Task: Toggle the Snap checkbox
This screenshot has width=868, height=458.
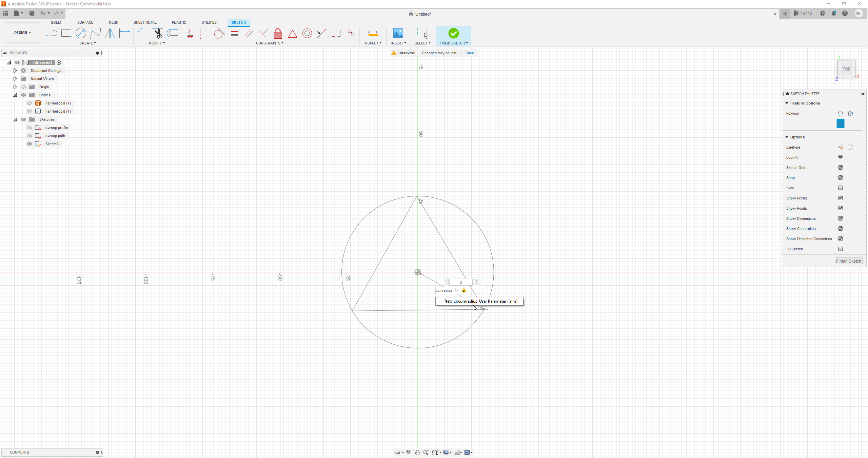Action: point(841,178)
